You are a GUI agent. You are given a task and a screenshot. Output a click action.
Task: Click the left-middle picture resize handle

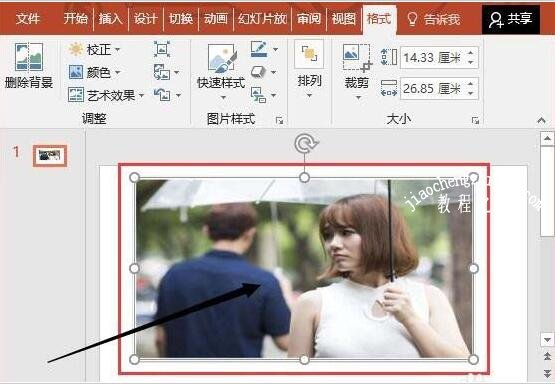coord(135,269)
